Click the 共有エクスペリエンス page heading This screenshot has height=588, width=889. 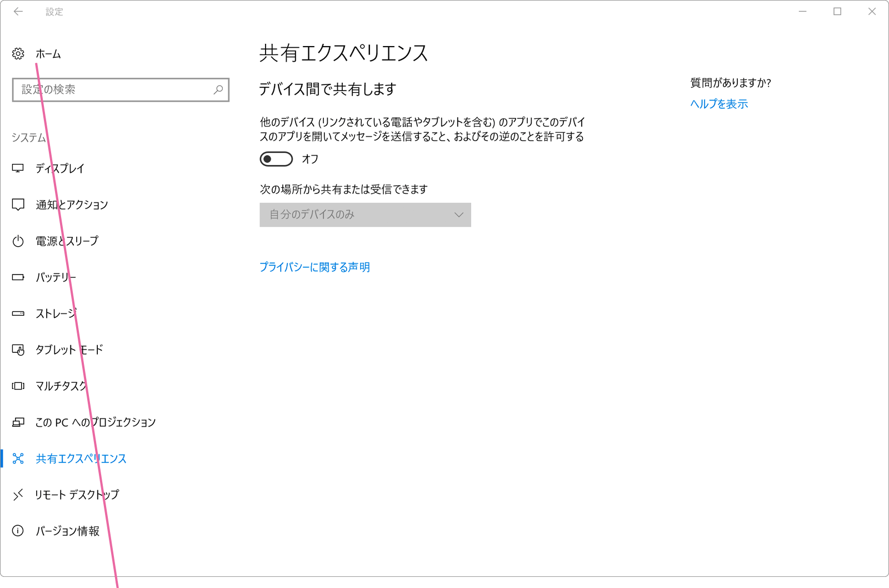click(x=344, y=53)
